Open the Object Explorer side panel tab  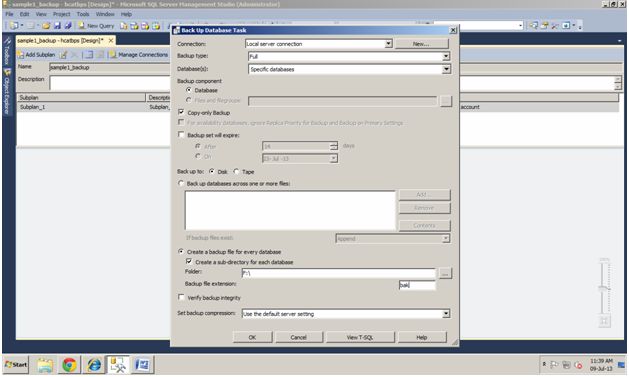click(x=6, y=91)
